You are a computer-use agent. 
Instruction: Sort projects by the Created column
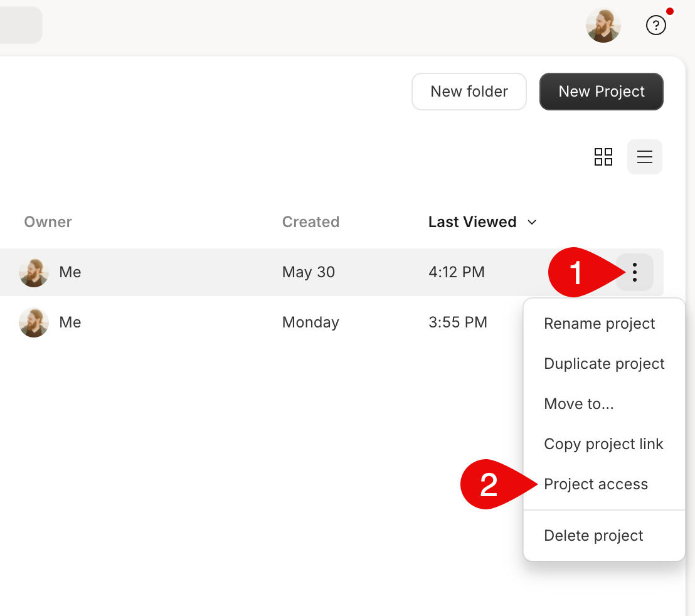tap(310, 222)
